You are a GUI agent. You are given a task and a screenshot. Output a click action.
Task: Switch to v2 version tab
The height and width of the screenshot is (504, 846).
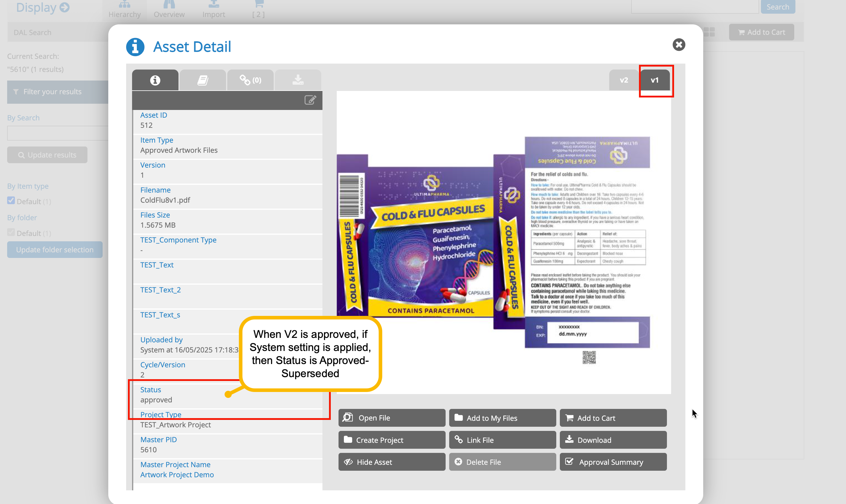point(624,80)
